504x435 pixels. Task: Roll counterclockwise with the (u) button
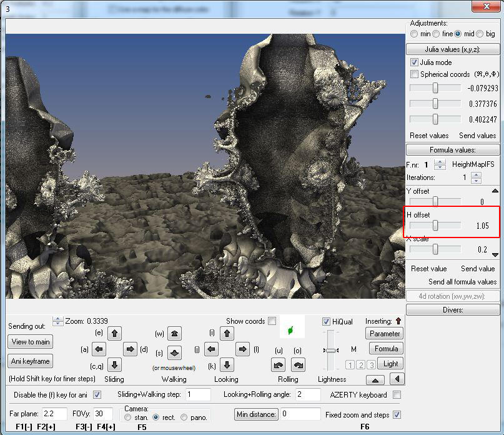[279, 365]
